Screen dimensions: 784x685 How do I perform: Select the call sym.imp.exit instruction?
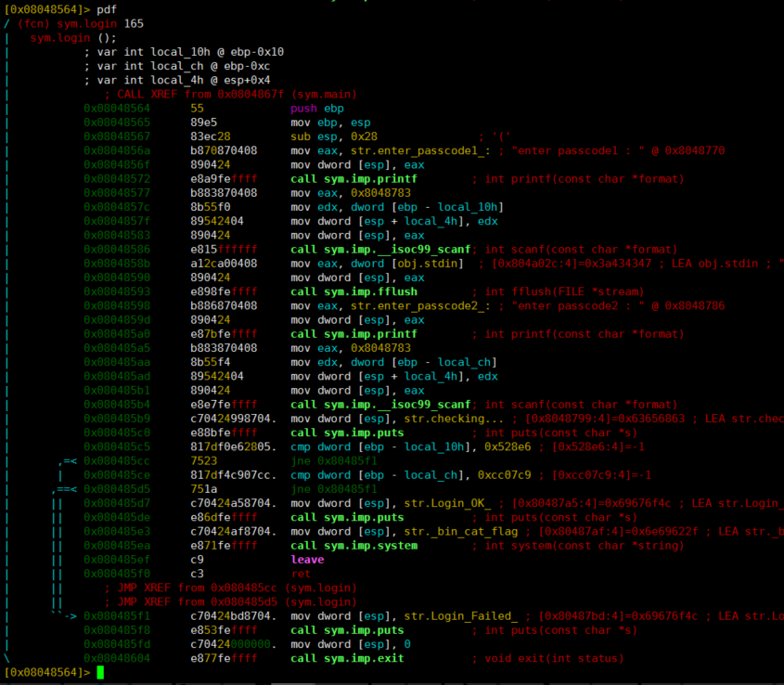point(347,658)
